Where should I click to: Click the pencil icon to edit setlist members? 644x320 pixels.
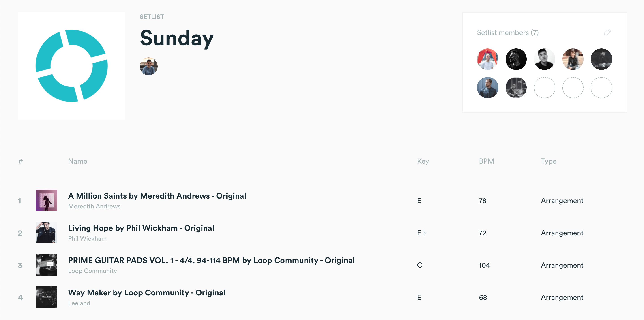point(607,32)
